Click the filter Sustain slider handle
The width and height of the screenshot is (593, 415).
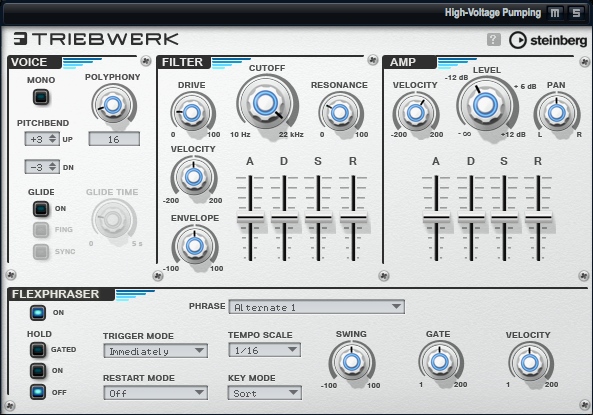click(318, 218)
